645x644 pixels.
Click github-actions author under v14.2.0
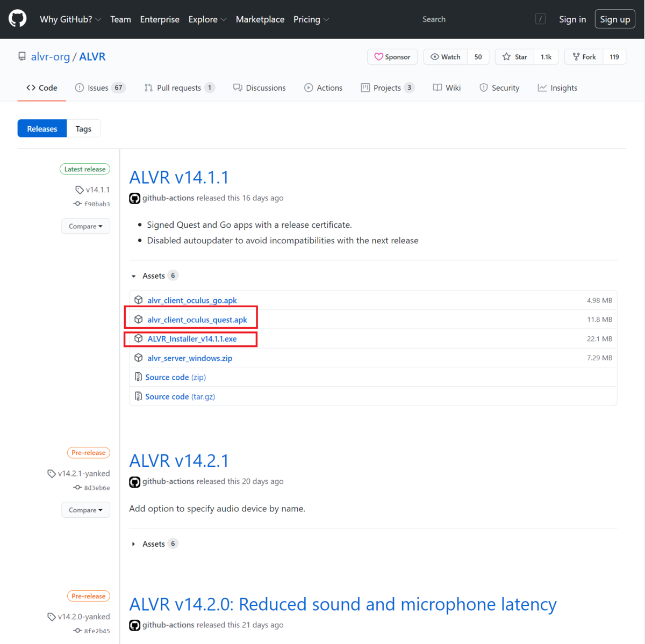(x=168, y=625)
